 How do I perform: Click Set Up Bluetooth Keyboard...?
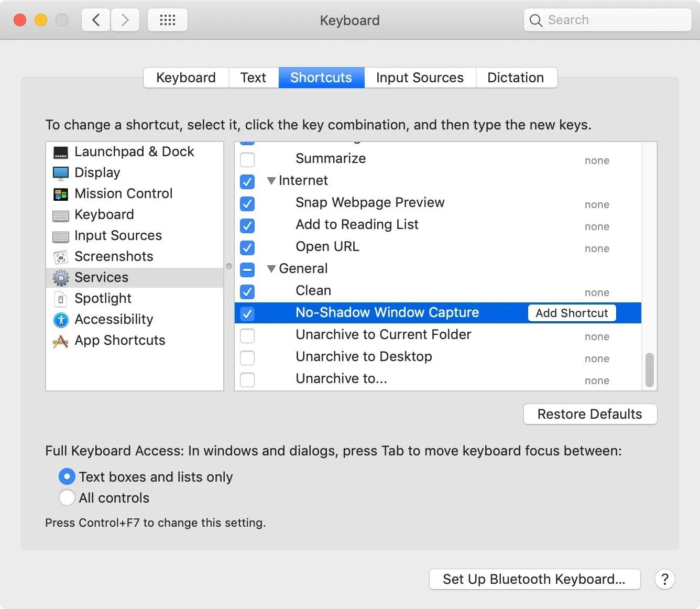pyautogui.click(x=534, y=579)
